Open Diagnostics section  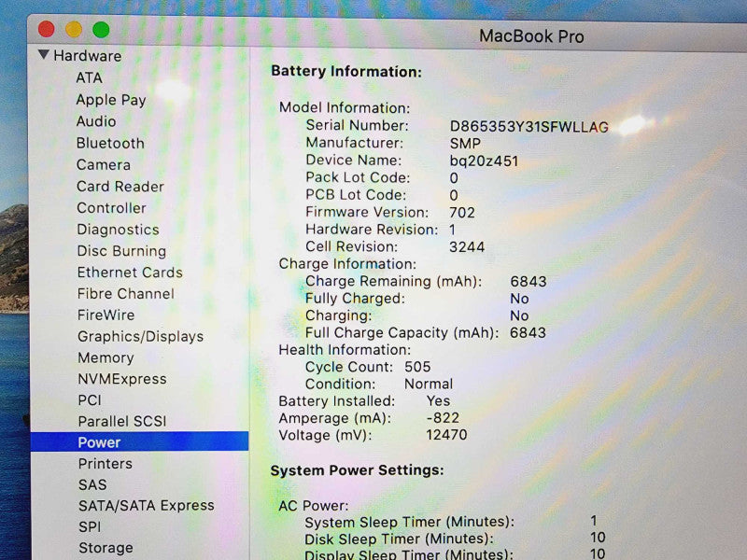point(119,230)
